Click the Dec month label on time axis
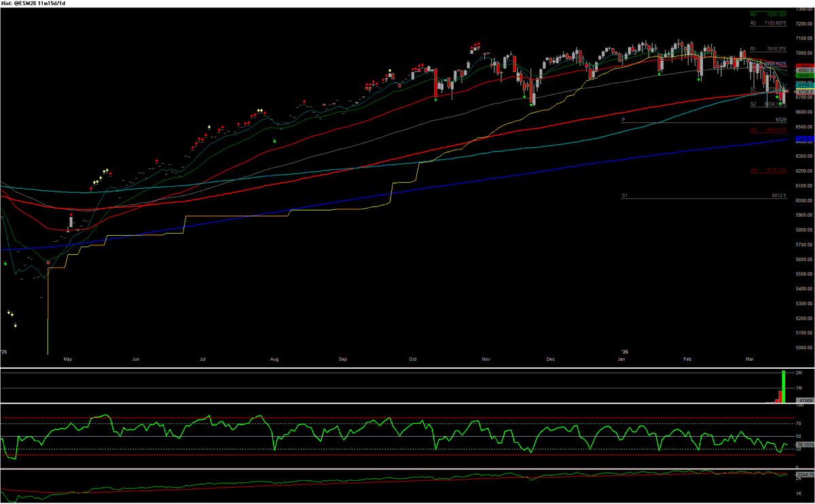Viewport: 815px width, 504px height. click(550, 359)
